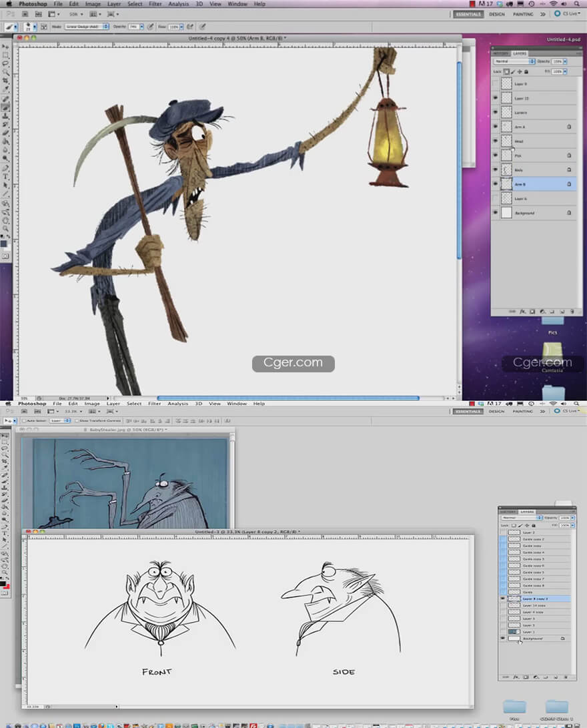Click lock-all icon in the Lantern layers panel

tap(526, 72)
